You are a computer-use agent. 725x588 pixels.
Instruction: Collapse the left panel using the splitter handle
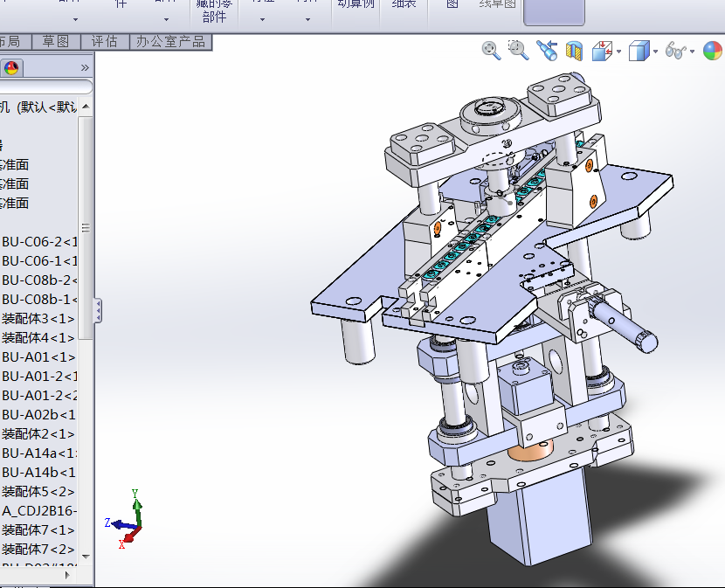click(98, 310)
